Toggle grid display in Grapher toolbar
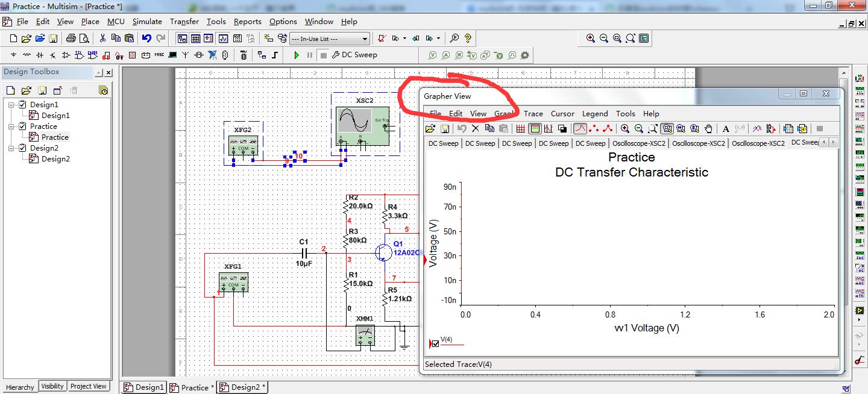This screenshot has height=394, width=868. tap(521, 128)
